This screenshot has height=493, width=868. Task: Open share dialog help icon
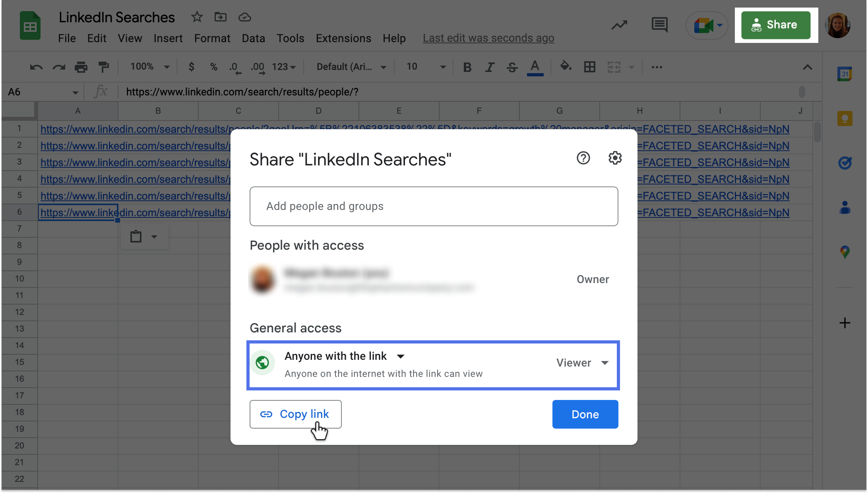(x=583, y=158)
